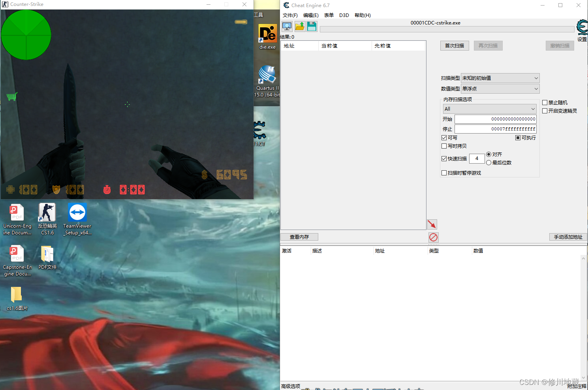Open 文件(F) menu

click(x=290, y=15)
